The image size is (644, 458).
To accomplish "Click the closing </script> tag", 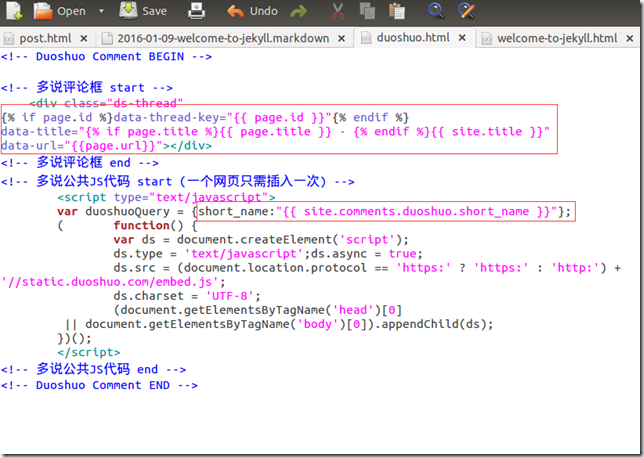I will click(89, 352).
